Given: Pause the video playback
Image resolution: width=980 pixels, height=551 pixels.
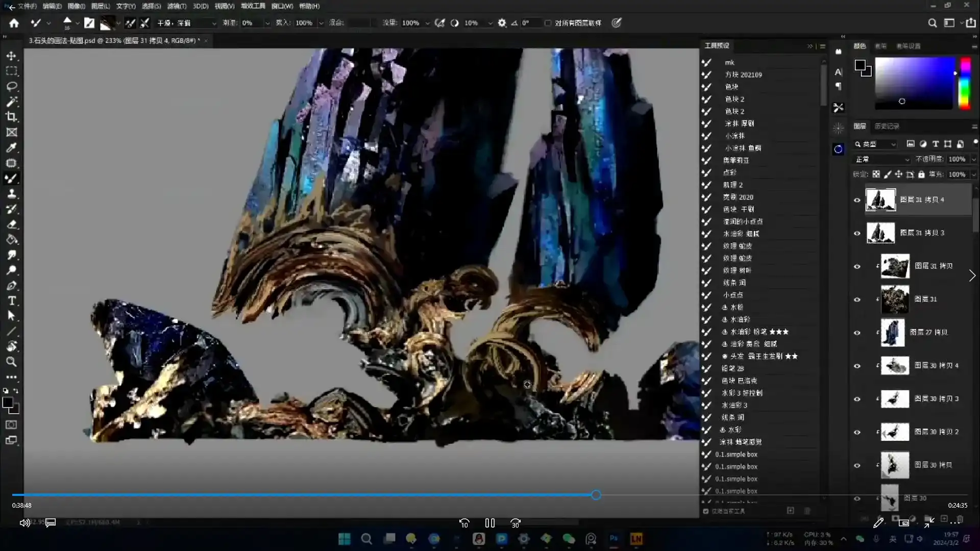Looking at the screenshot, I should (x=490, y=523).
